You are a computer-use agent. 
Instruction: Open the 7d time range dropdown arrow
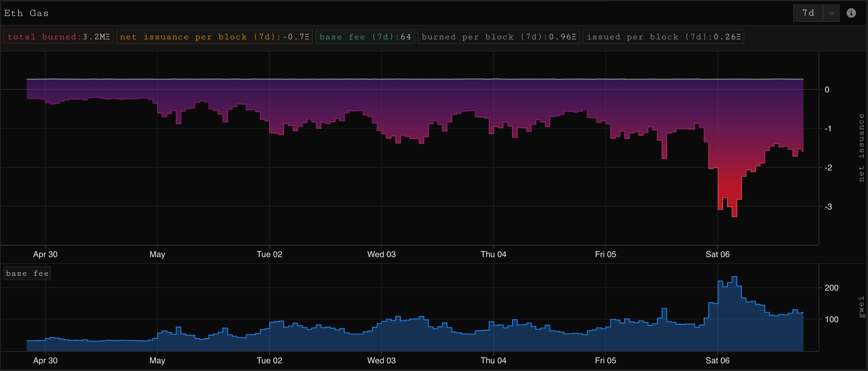pyautogui.click(x=831, y=14)
